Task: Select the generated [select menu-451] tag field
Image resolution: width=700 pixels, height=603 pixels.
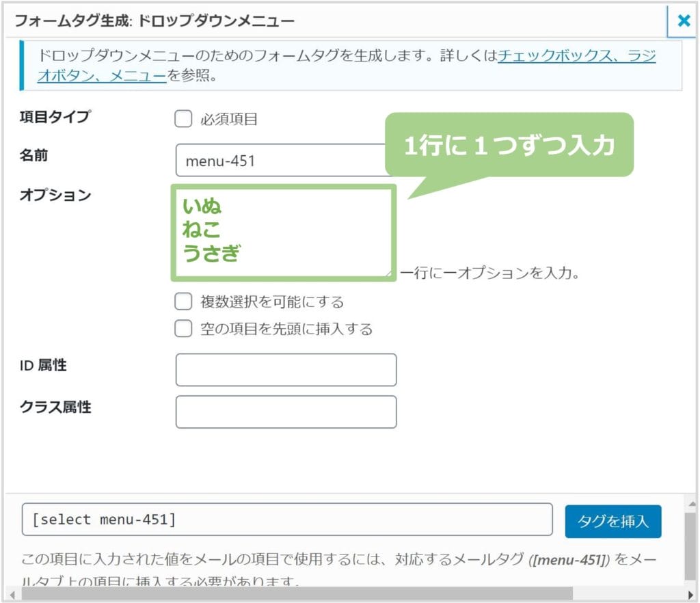Action: (x=287, y=520)
